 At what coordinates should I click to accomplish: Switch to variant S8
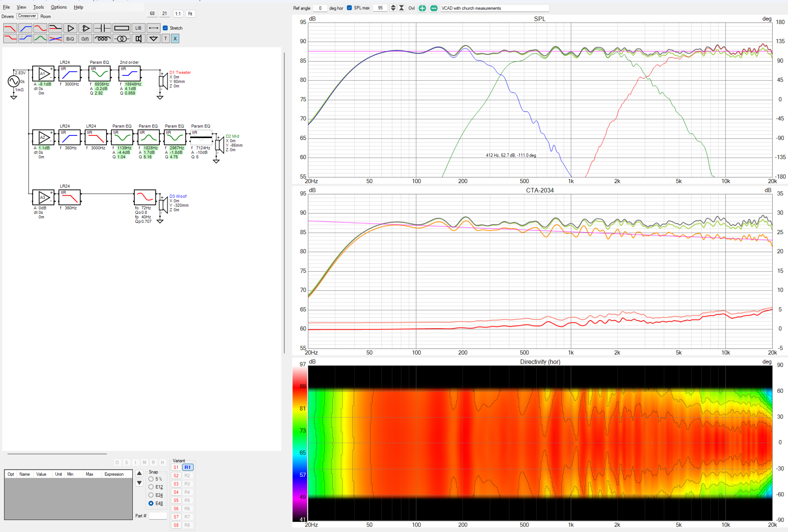click(176, 525)
